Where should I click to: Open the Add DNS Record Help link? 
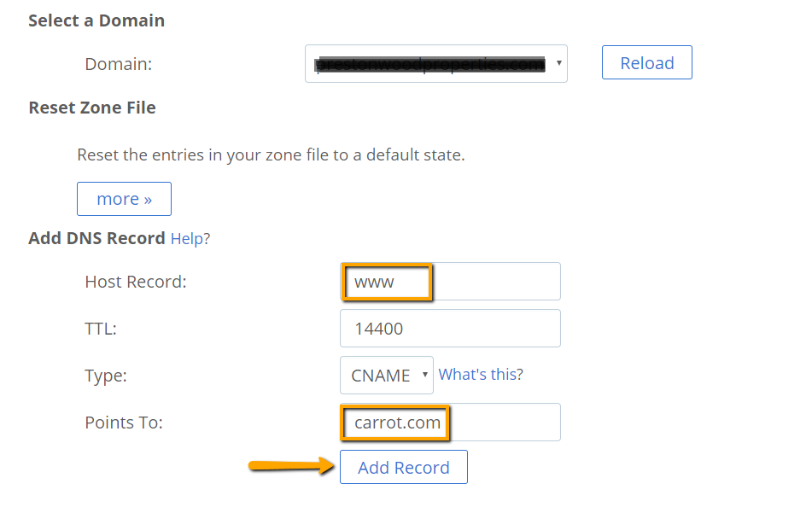click(190, 239)
